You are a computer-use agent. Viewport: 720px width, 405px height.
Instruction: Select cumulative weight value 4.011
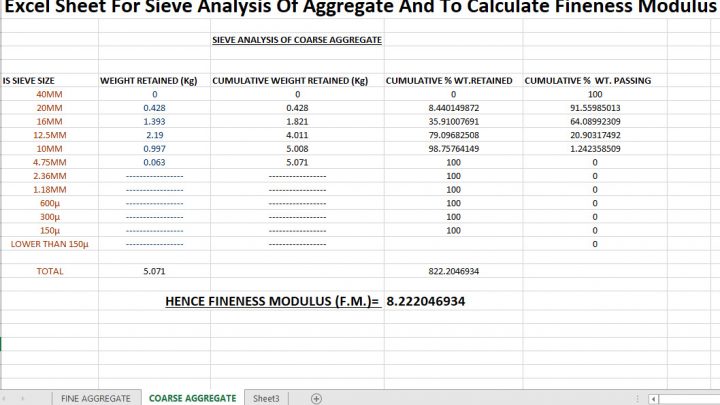tap(297, 135)
